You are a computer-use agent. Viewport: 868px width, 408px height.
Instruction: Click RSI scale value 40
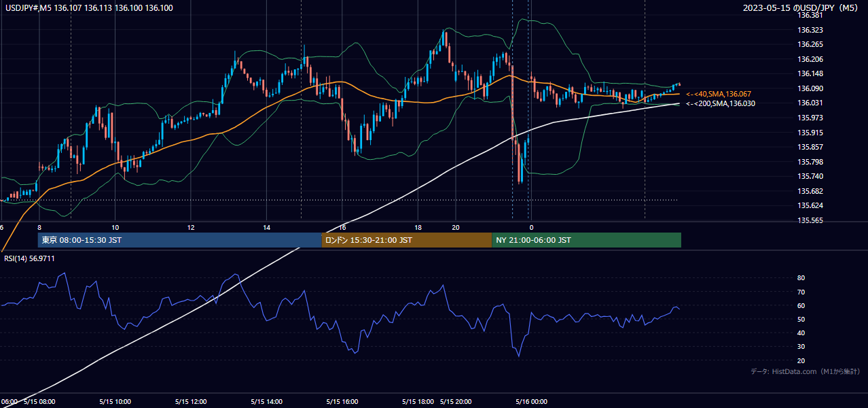pos(801,333)
